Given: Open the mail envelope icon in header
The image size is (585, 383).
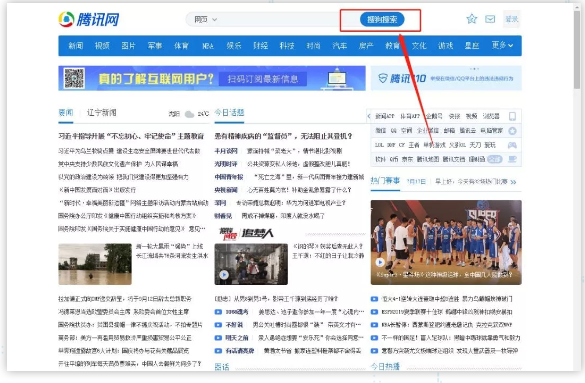Looking at the screenshot, I should [490, 19].
